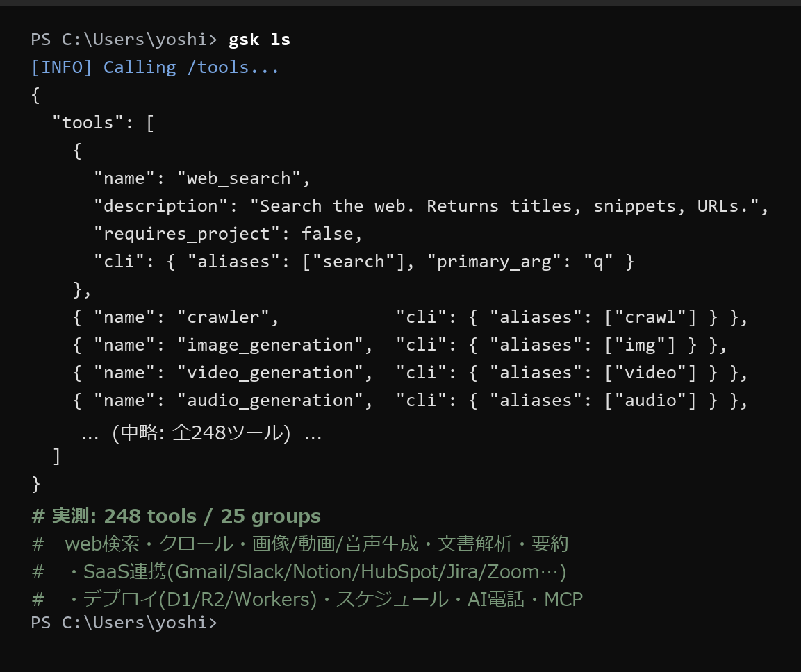Click the '"audio_generation"' tool name
Viewport: 801px width, 672px height.
pos(270,401)
